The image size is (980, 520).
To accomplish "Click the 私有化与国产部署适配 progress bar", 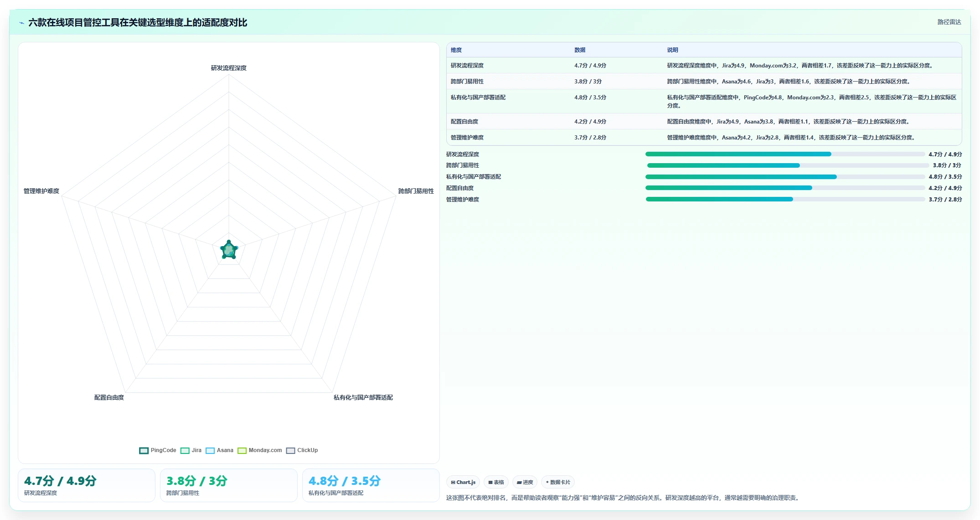I will tap(785, 177).
